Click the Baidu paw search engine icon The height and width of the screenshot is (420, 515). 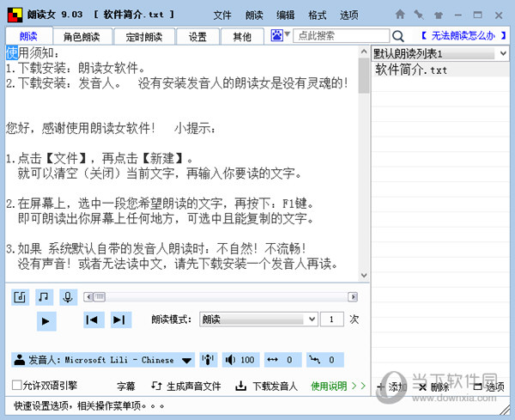(x=276, y=35)
